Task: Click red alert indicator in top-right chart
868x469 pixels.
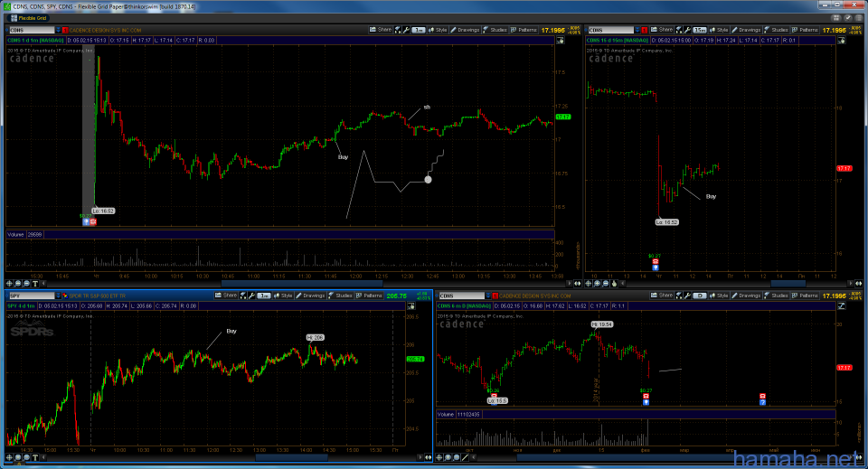Action: coord(644,30)
